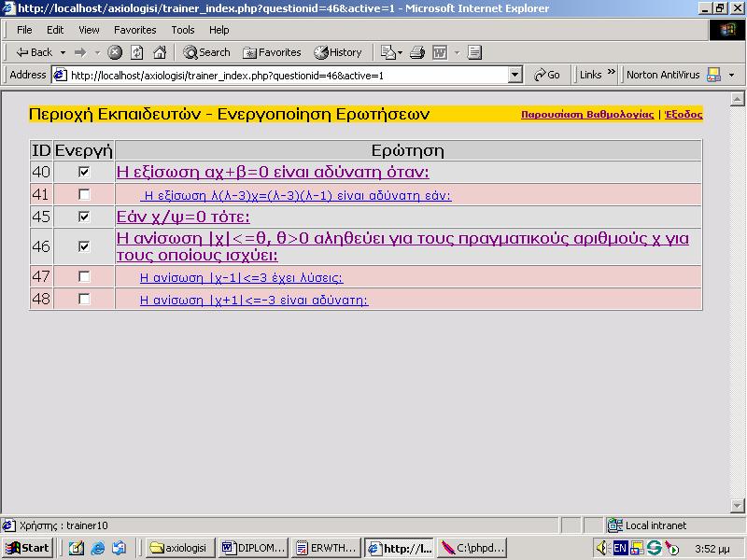Open the Favorites pane toolbar button
Screen dimensions: 747x560
click(272, 52)
